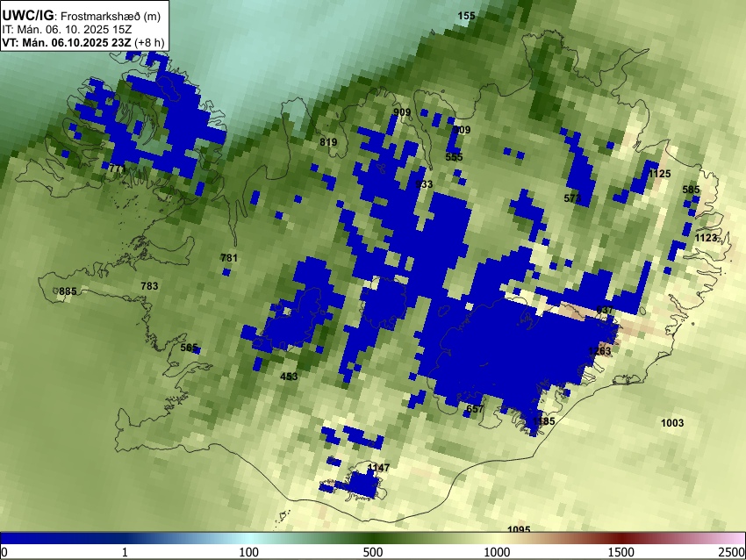Click the initial time line 'IT: Mán. 06. 10. 2025 15Z'
The width and height of the screenshot is (746, 560).
pos(67,30)
